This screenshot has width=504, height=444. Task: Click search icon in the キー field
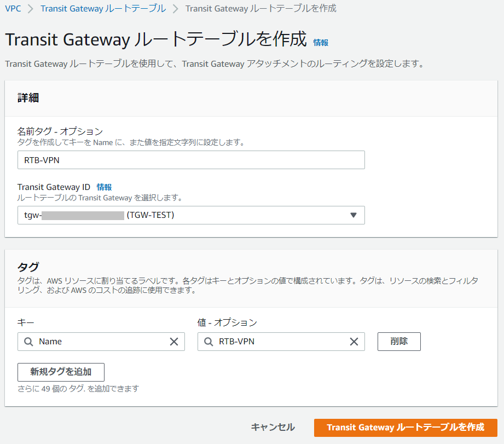(x=28, y=342)
